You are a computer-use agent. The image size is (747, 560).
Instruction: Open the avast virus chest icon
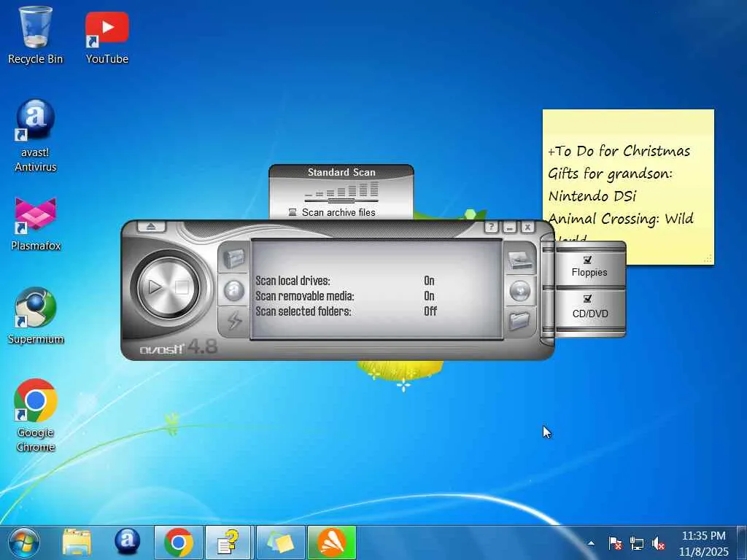pyautogui.click(x=233, y=259)
